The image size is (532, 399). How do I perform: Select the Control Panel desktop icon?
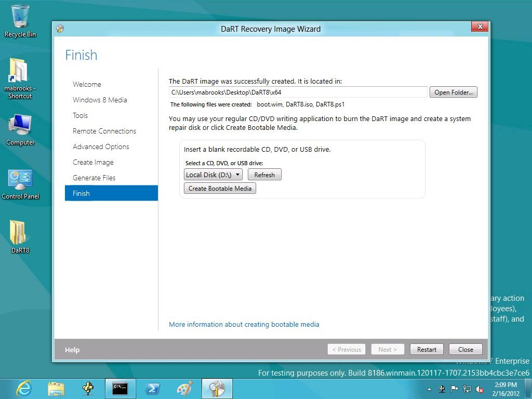click(x=20, y=184)
